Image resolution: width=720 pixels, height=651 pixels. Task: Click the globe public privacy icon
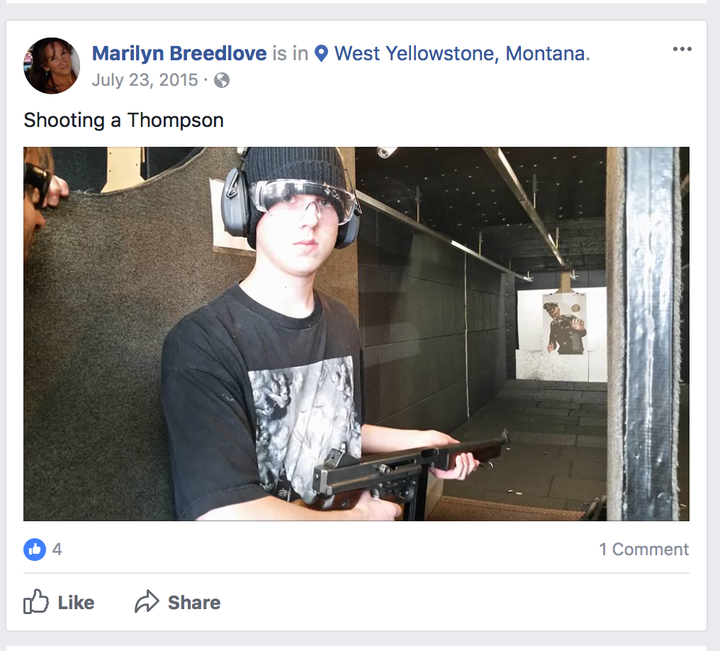click(222, 80)
